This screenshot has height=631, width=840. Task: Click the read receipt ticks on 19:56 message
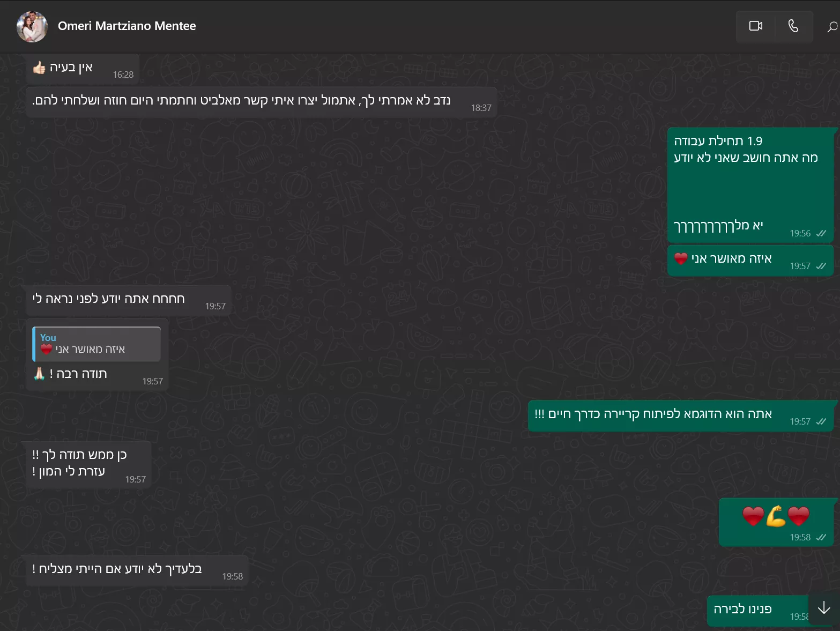[821, 233]
